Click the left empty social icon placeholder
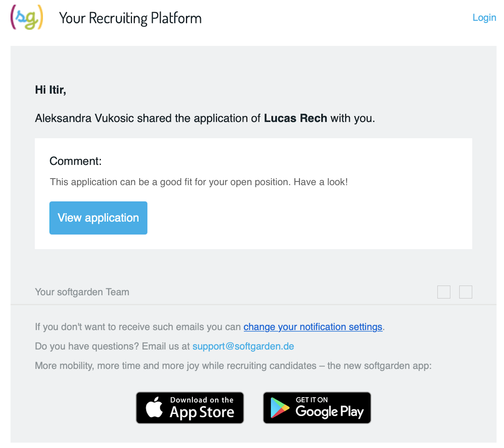The height and width of the screenshot is (448, 504). click(x=444, y=292)
